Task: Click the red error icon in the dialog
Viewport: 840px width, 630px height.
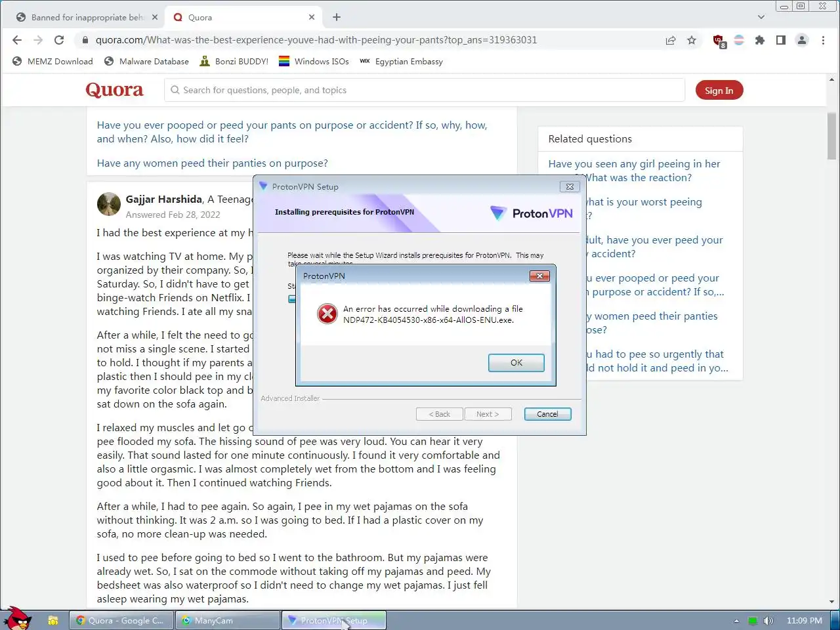Action: [327, 314]
